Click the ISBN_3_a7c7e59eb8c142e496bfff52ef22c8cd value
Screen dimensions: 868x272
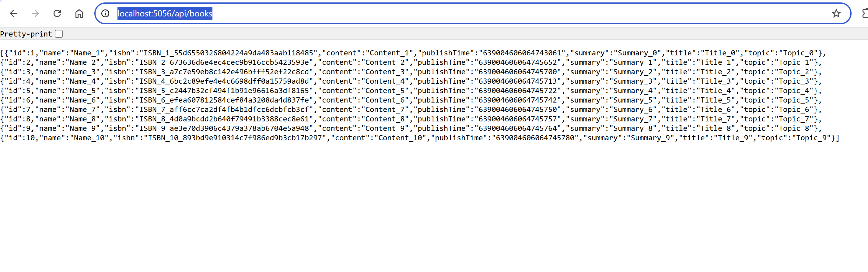tap(224, 72)
